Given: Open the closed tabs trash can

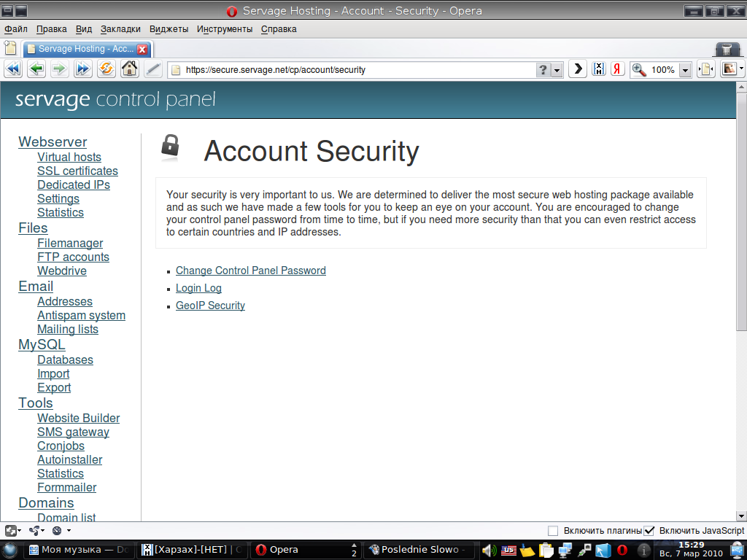Looking at the screenshot, I should pos(727,49).
